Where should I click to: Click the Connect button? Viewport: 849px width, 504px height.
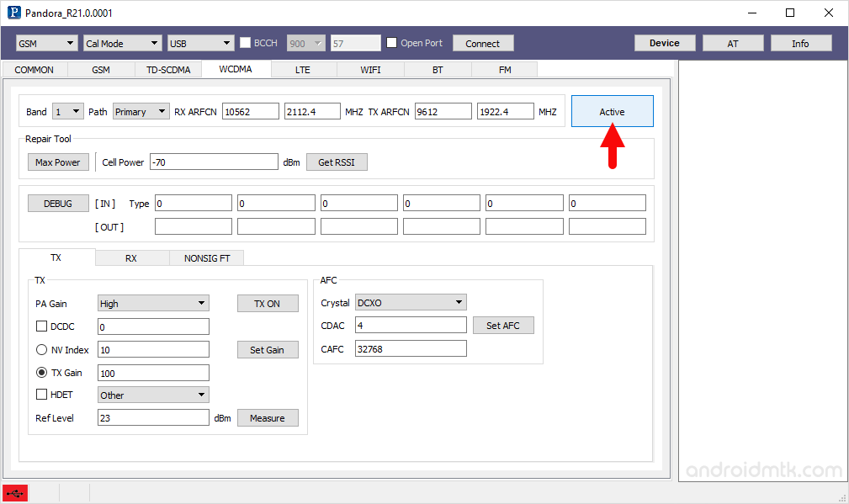coord(482,43)
